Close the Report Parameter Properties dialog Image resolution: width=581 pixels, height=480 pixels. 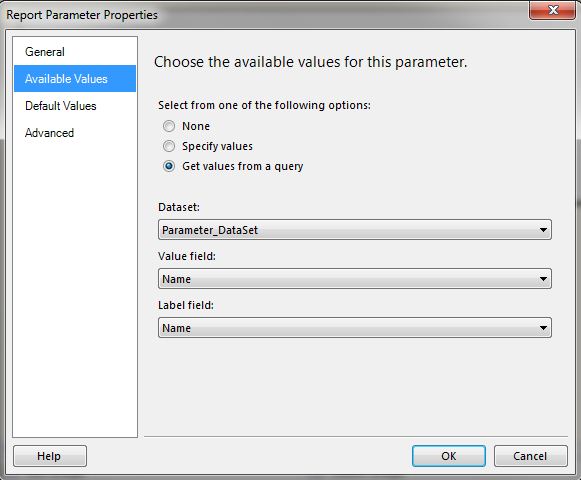point(552,10)
